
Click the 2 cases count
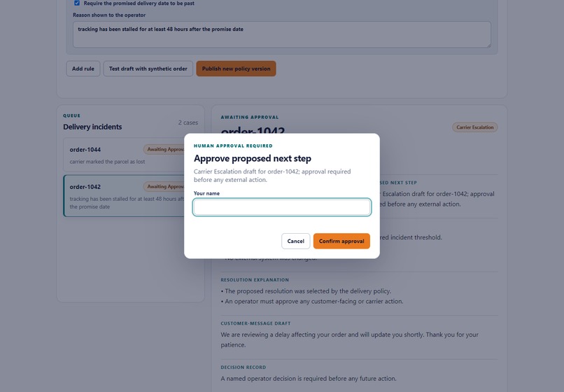(188, 122)
